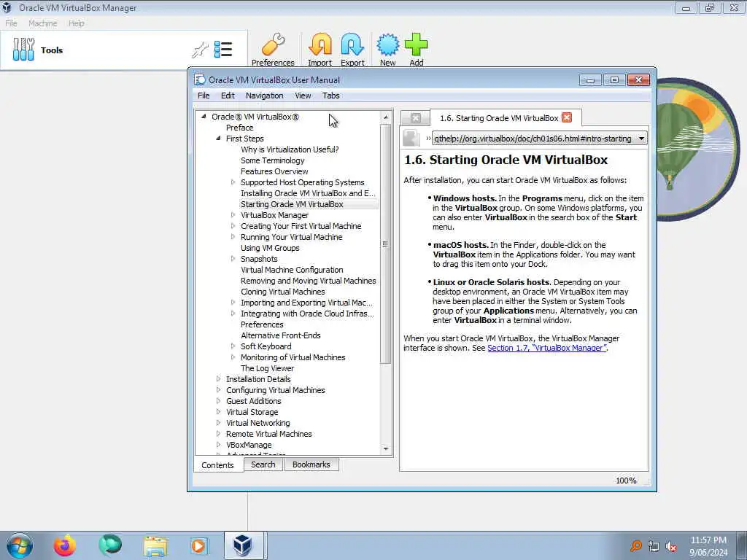Viewport: 747px width, 560px height.
Task: Collapse the First Steps node
Action: pos(218,138)
